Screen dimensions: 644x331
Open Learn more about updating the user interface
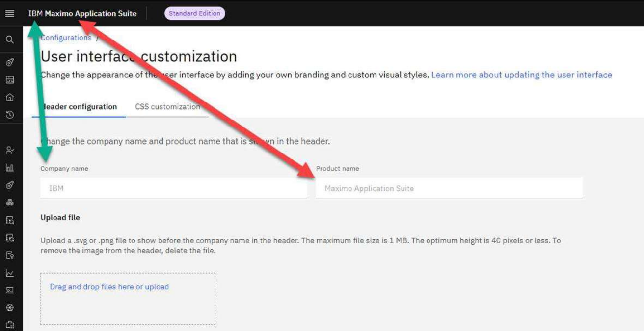click(x=522, y=75)
